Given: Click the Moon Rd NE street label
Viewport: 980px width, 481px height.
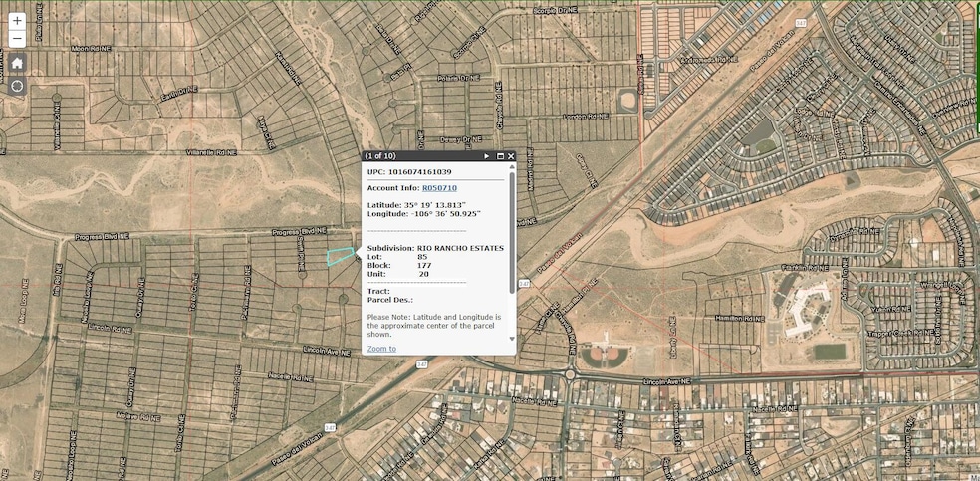Looking at the screenshot, I should [x=92, y=48].
